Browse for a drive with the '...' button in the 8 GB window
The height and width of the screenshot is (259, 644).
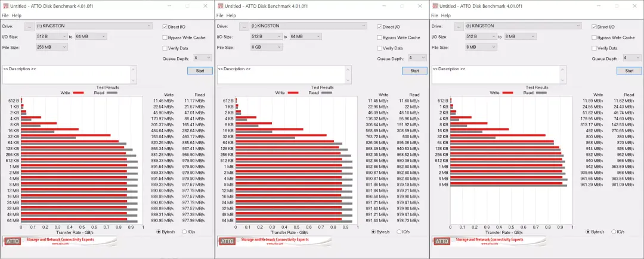(x=244, y=26)
